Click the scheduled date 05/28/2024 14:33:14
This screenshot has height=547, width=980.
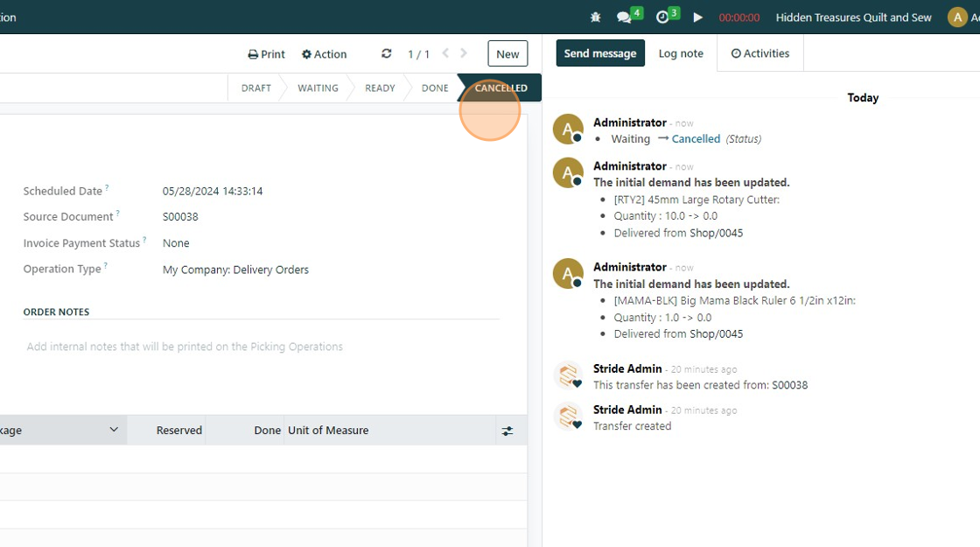[x=213, y=192]
